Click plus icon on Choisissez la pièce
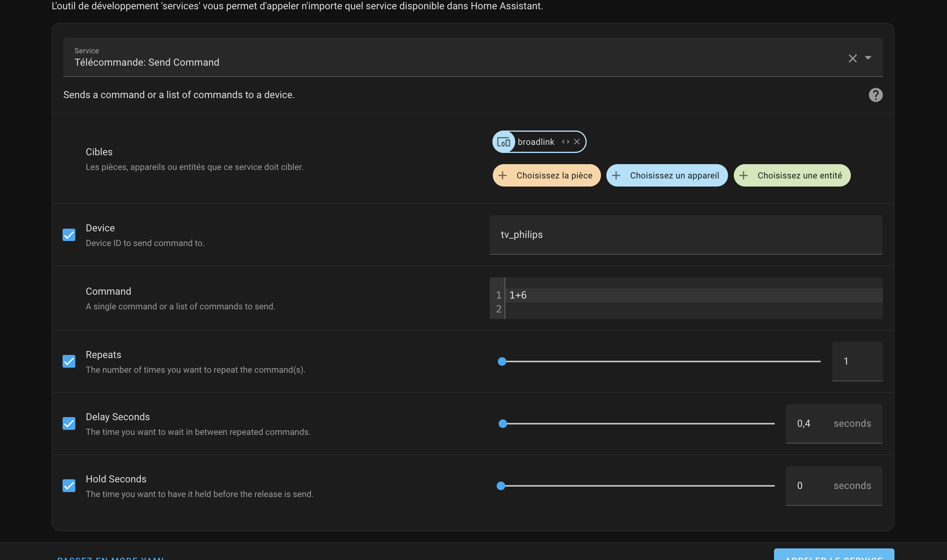The image size is (947, 560). [502, 175]
